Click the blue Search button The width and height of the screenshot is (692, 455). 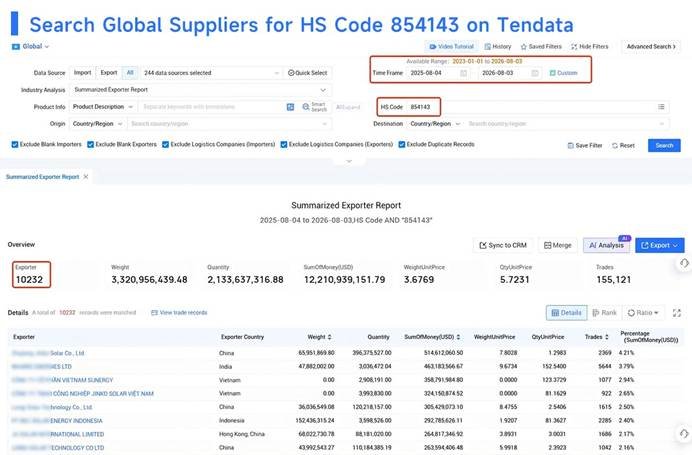(x=664, y=145)
